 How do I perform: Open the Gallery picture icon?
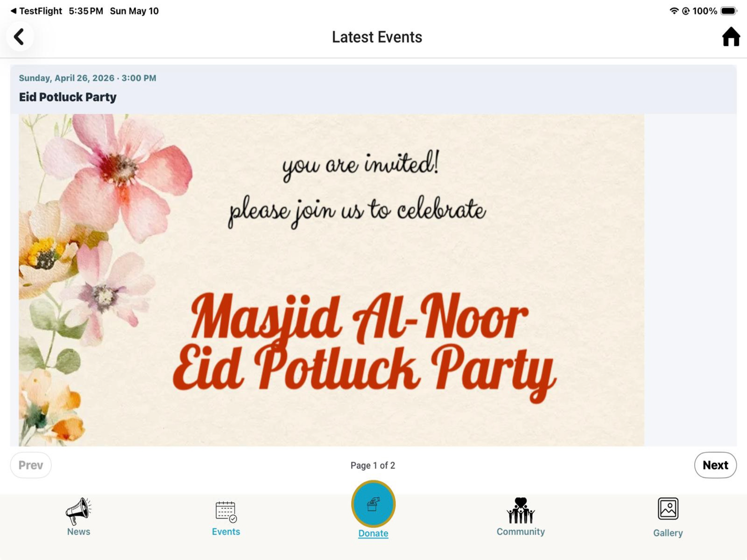(x=668, y=509)
